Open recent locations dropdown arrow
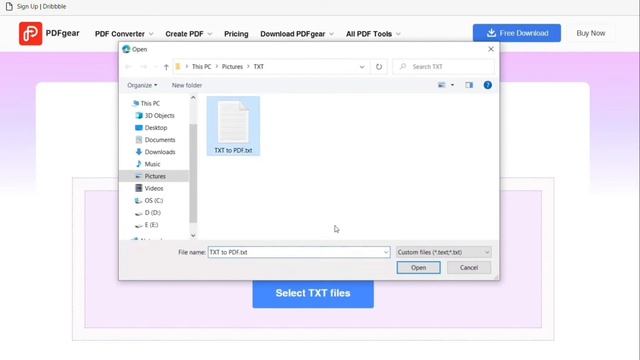This screenshot has width=640, height=360. pos(155,67)
